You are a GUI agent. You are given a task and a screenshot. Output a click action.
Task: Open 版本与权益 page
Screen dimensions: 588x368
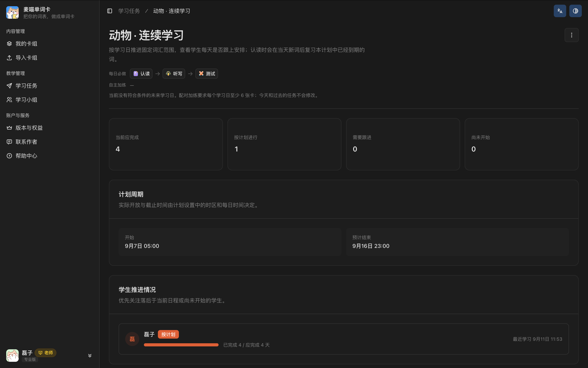tap(50, 128)
